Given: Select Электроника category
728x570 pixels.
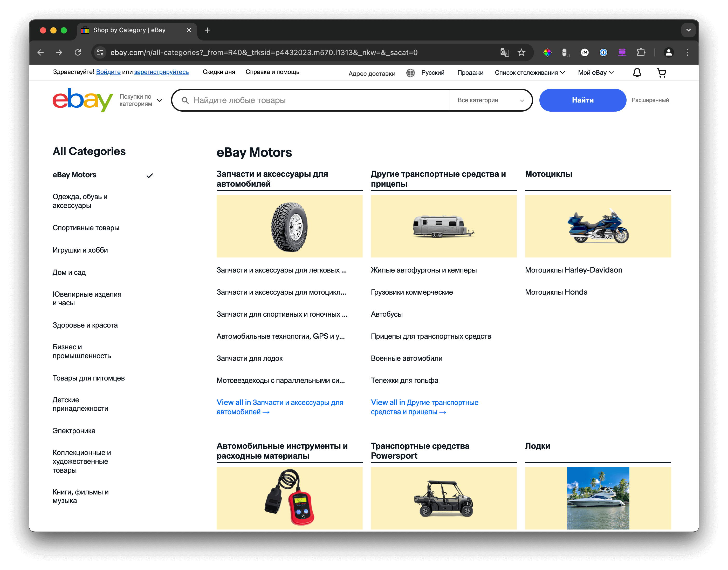Looking at the screenshot, I should click(x=74, y=431).
